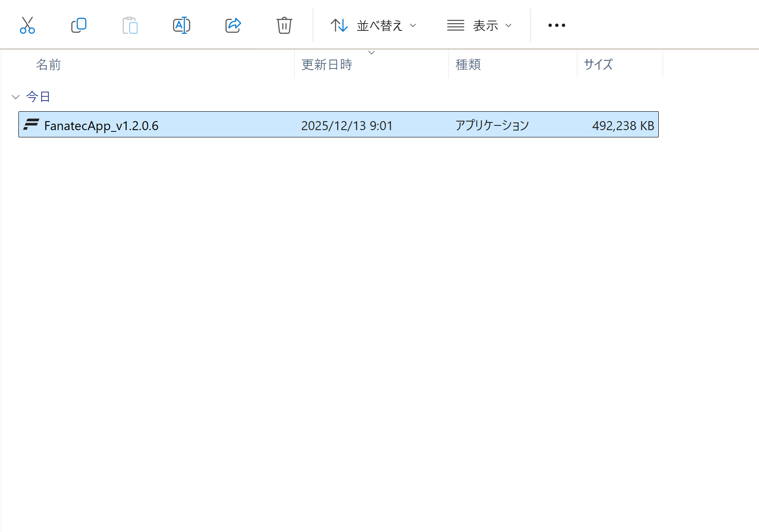Click the Paste clipboard icon
This screenshot has width=759, height=532.
tap(130, 25)
